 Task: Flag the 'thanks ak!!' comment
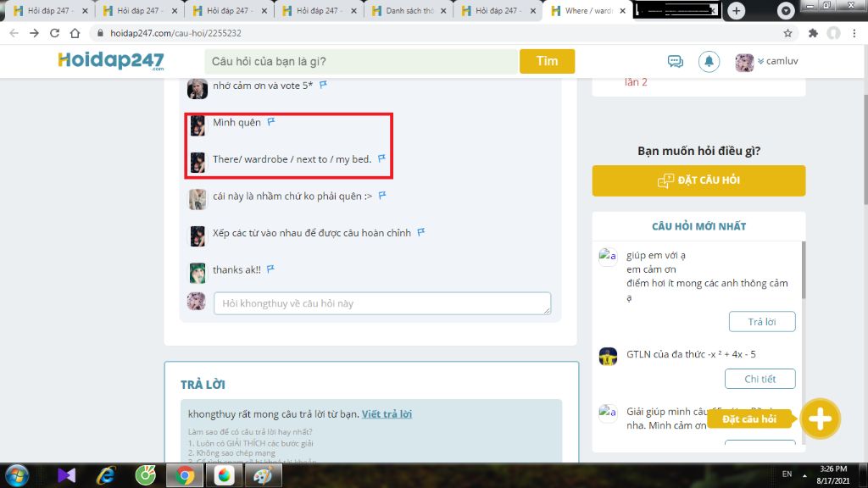coord(270,269)
